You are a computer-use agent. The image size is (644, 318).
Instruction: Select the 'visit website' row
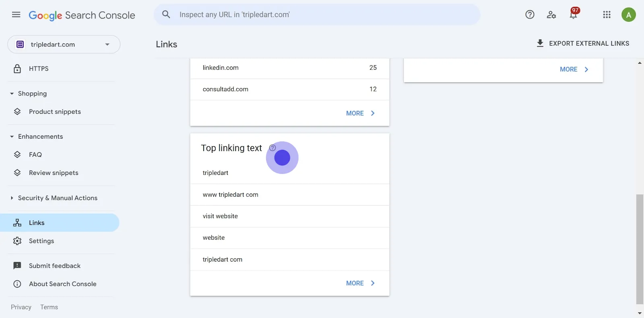point(289,216)
